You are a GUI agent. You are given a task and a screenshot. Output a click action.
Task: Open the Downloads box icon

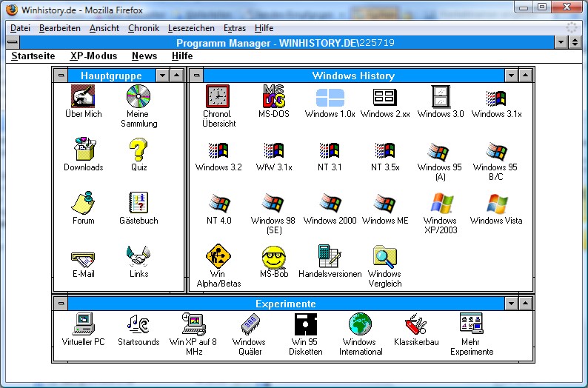(84, 149)
